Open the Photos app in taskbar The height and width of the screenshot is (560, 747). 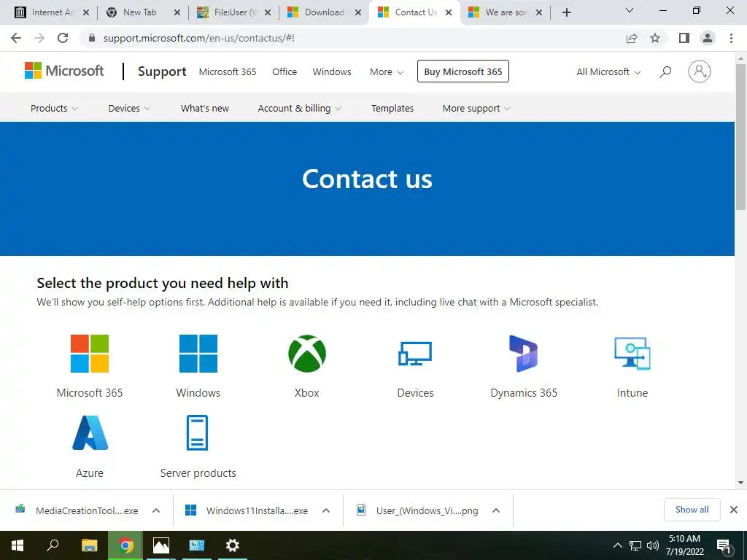coord(161,545)
